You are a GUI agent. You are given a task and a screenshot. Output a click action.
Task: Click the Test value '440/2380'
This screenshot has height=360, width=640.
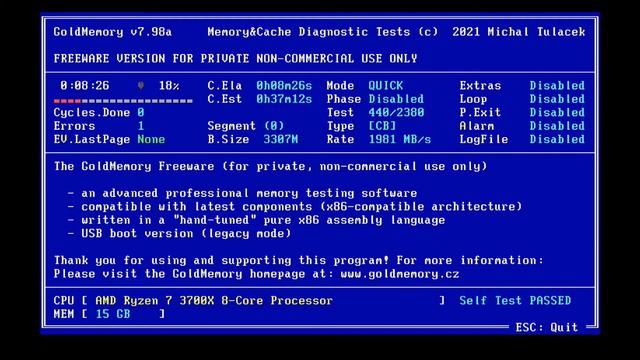coord(396,113)
